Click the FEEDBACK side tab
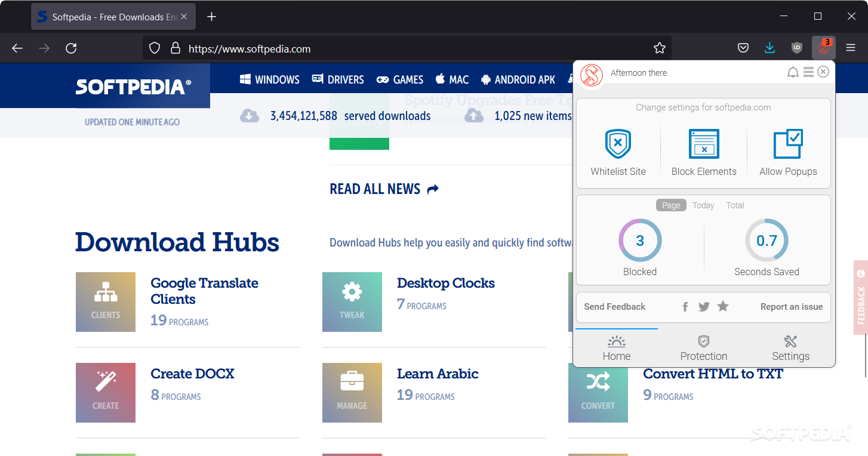The image size is (868, 456). coord(861,297)
